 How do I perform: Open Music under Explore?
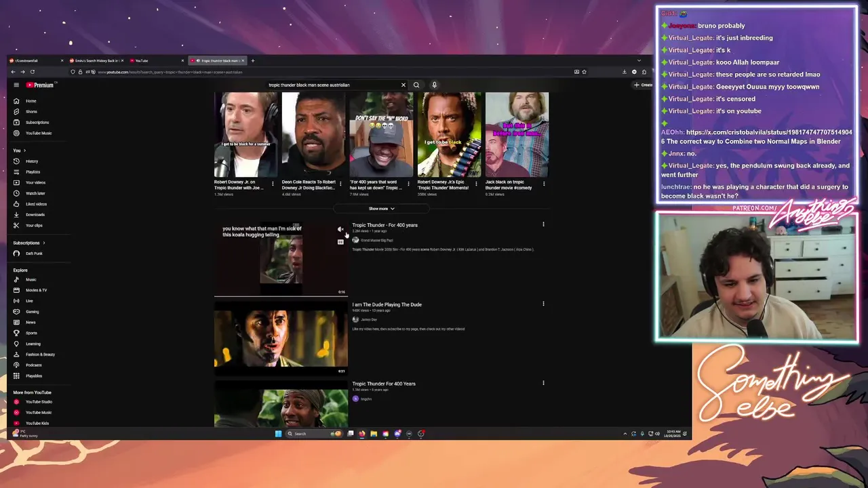click(31, 280)
